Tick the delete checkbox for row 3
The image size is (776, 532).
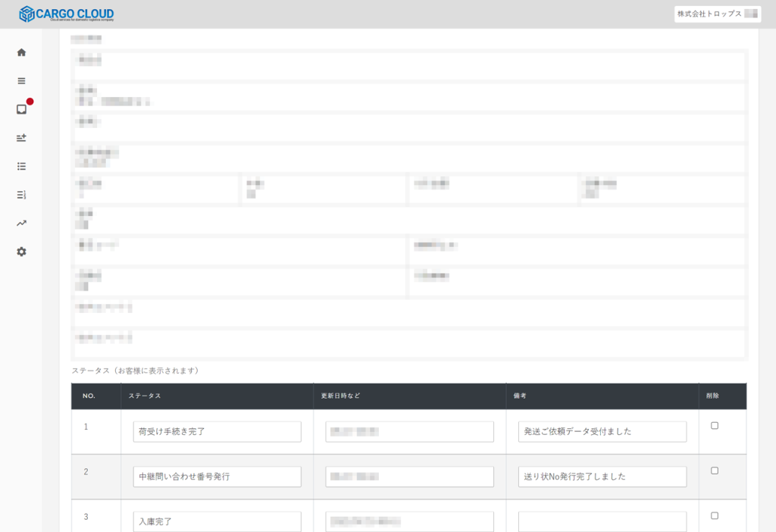point(715,516)
